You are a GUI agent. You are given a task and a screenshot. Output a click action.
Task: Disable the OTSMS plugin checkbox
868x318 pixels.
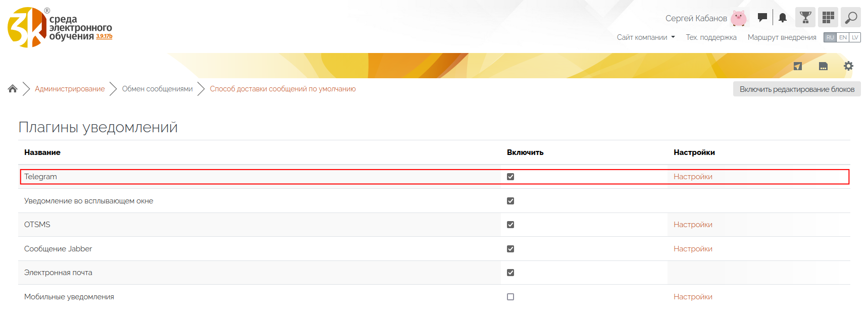click(510, 225)
